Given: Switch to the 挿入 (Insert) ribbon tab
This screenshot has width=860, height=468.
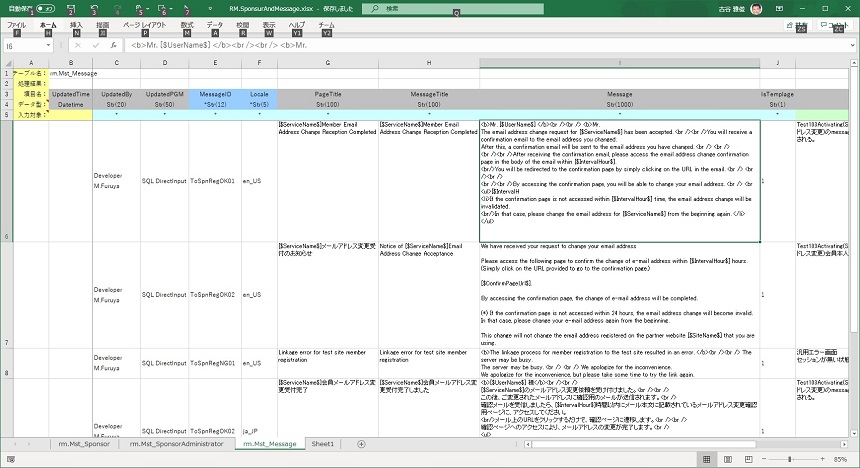Looking at the screenshot, I should pos(76,25).
